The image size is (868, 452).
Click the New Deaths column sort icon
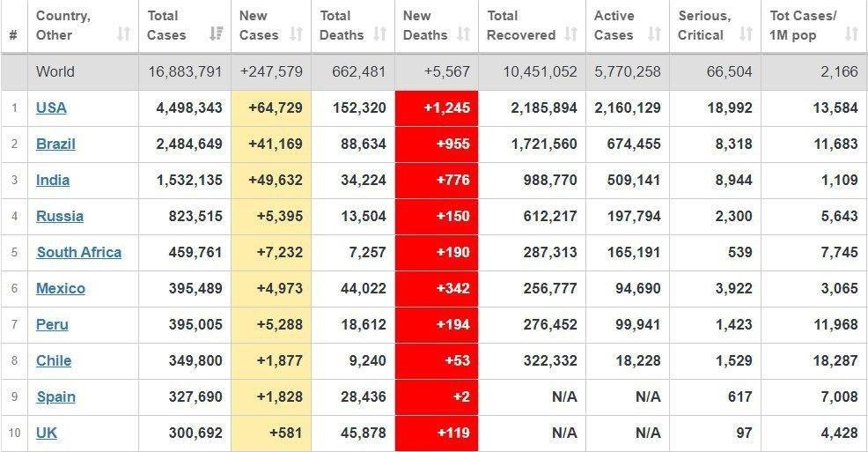coord(464,35)
